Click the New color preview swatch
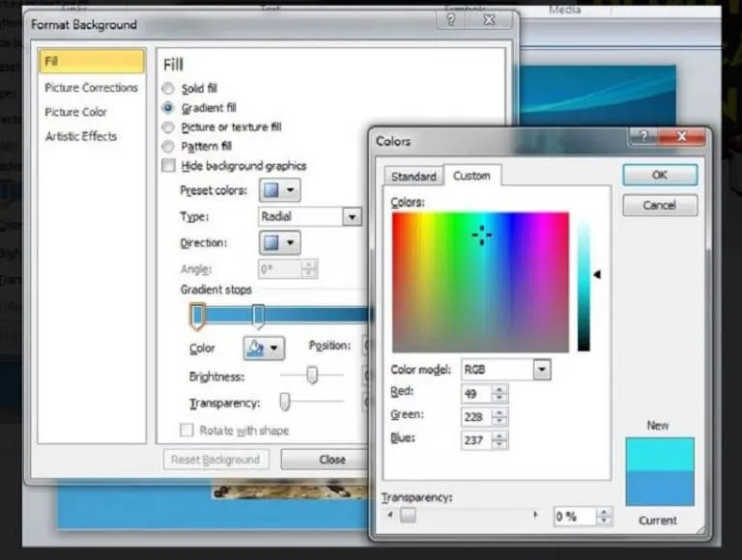 click(660, 454)
